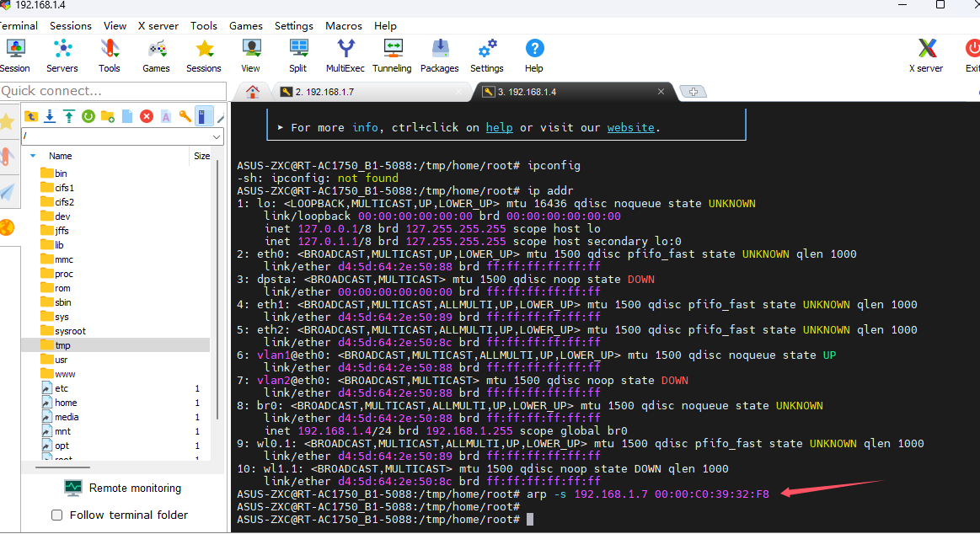Screen dimensions: 980x534
Task: Open the X server menu
Action: point(158,25)
